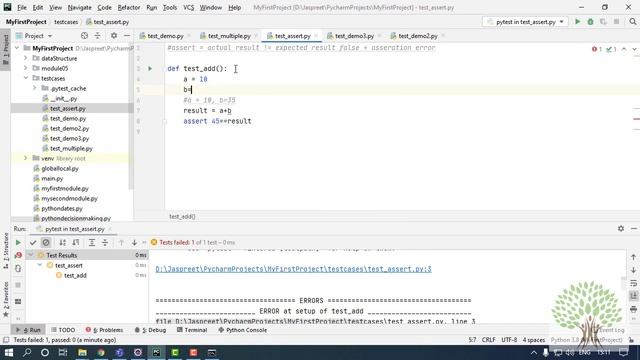Open the Problems tool window
Viewport: 640px width, 360px height.
click(104, 330)
